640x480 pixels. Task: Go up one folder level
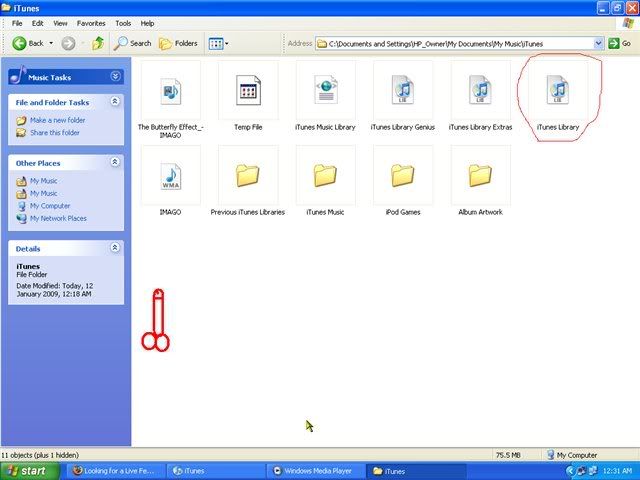pos(98,43)
